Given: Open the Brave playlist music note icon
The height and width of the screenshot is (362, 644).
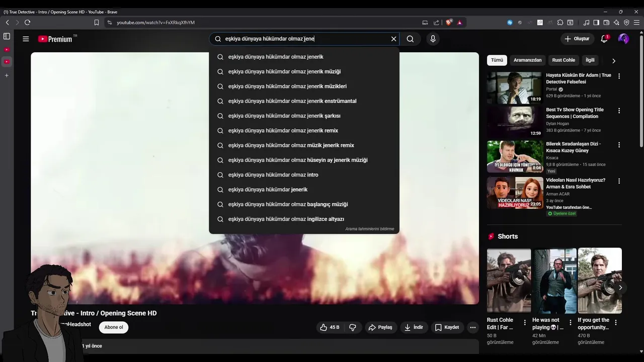Looking at the screenshot, I should tap(586, 23).
